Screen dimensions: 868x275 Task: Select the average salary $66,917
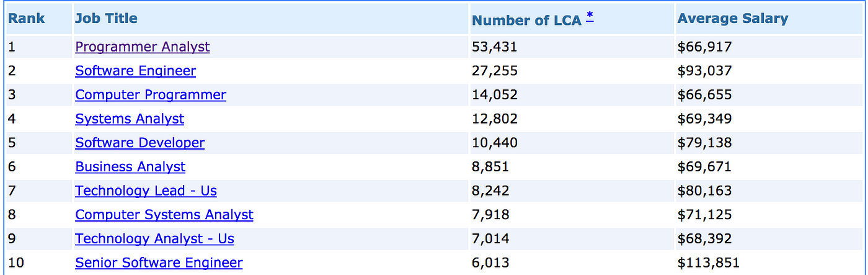(x=705, y=47)
